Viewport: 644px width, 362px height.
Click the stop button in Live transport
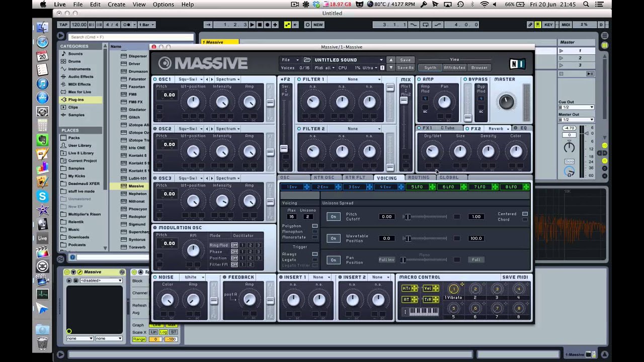260,25
